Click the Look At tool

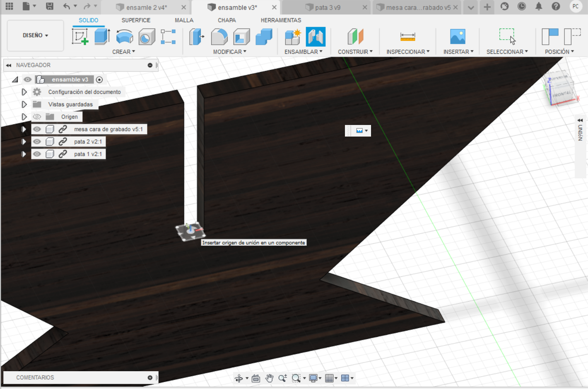tap(256, 378)
